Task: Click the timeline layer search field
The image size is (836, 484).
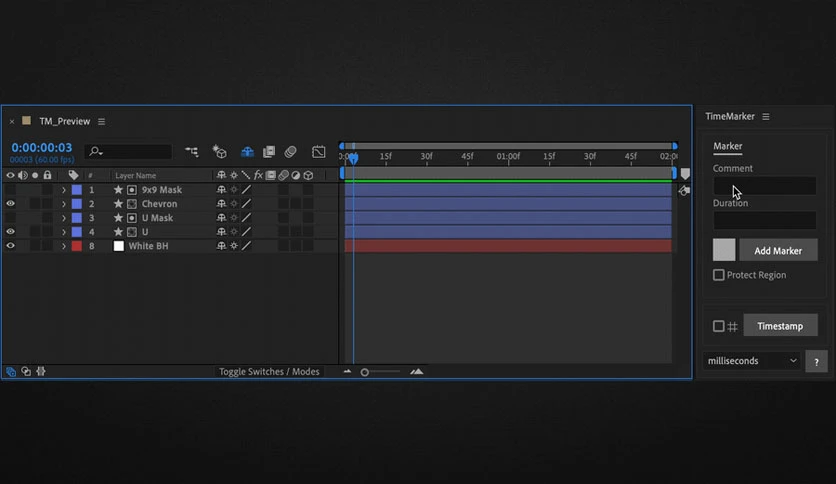Action: click(128, 152)
